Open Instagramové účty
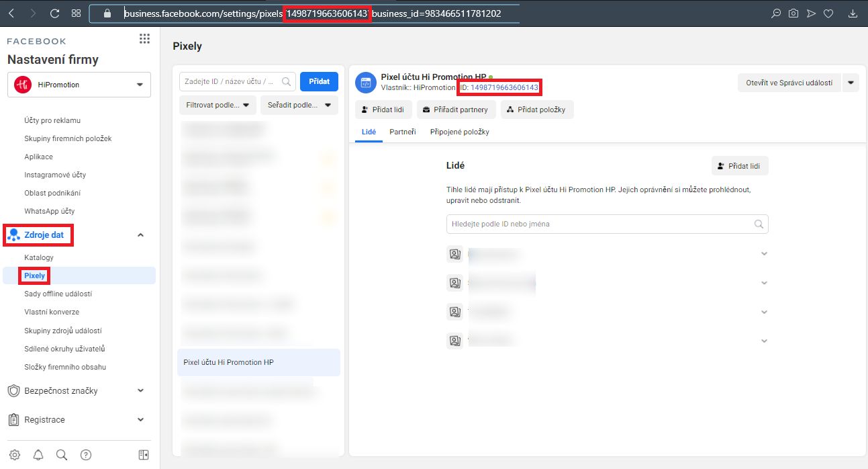Image resolution: width=868 pixels, height=469 pixels. [x=55, y=175]
